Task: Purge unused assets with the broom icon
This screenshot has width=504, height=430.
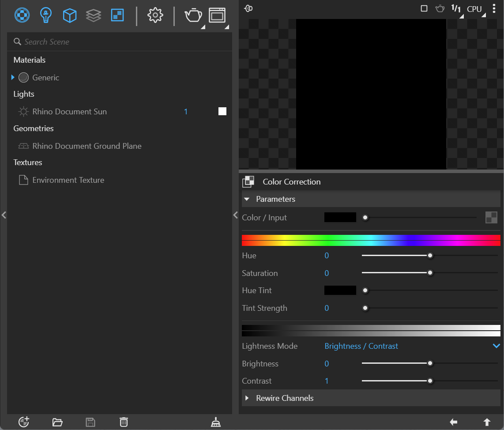Action: click(x=216, y=422)
